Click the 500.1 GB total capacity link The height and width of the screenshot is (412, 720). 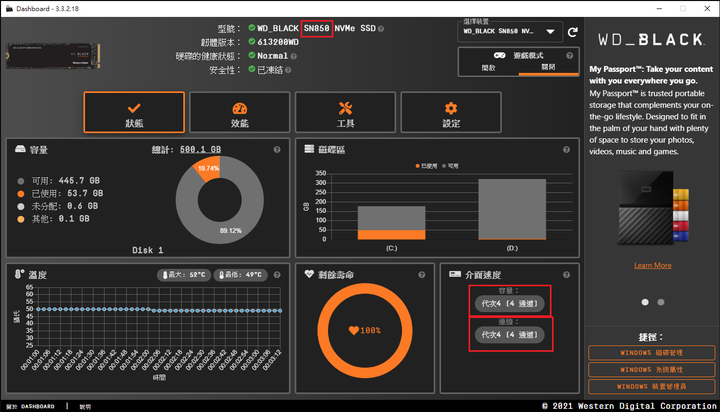point(200,149)
